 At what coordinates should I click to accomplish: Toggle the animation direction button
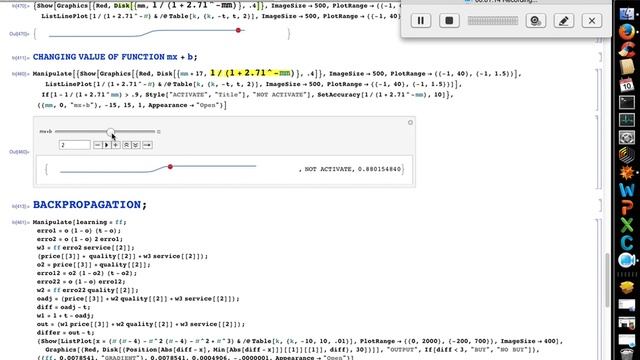coord(147,145)
